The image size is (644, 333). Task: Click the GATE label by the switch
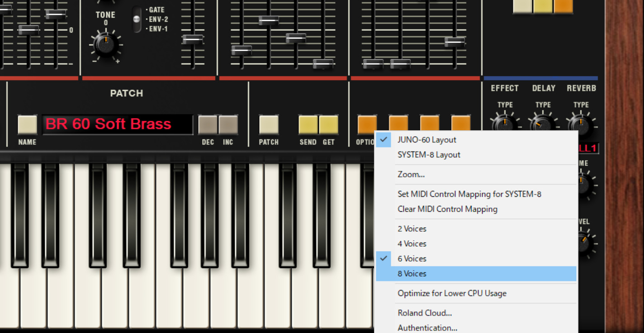(x=156, y=10)
